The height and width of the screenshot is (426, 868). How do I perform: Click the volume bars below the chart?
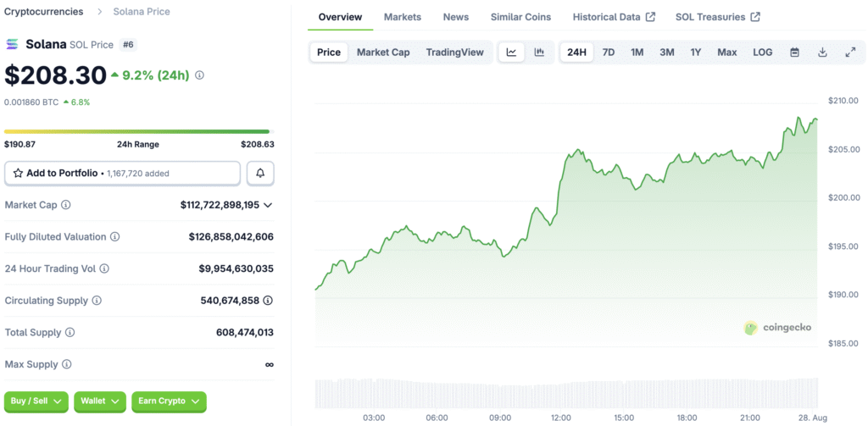click(x=566, y=393)
